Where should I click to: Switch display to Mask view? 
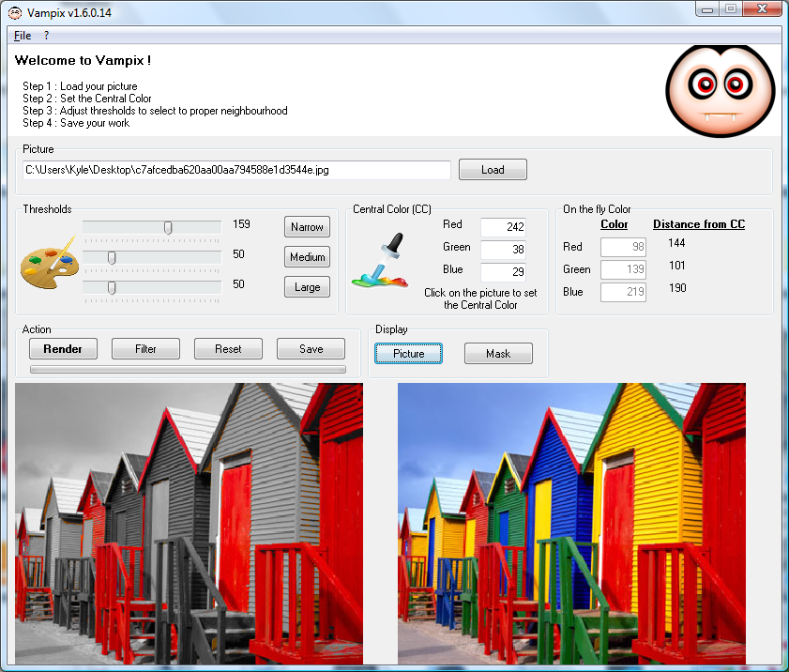pyautogui.click(x=498, y=354)
